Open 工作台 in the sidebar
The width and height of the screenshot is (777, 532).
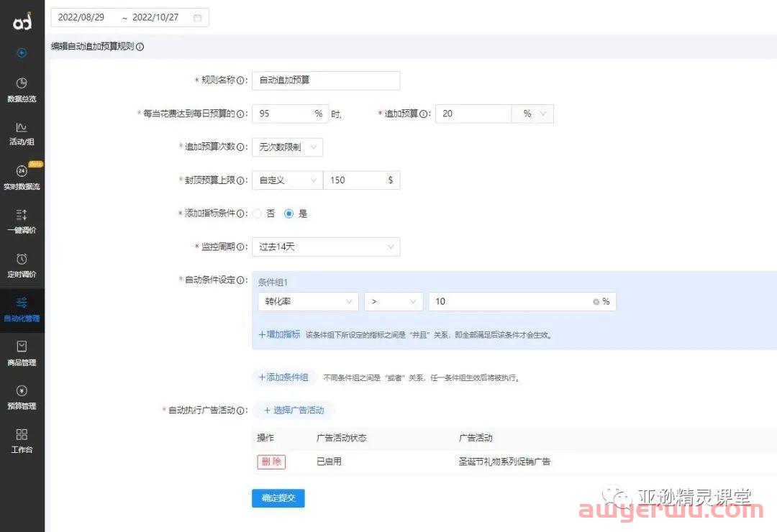(22, 441)
